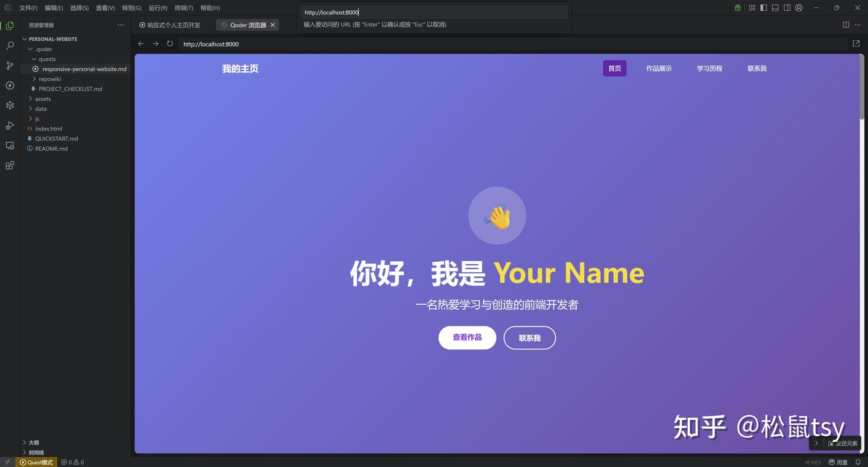Open the 终端(T) menu
This screenshot has width=868, height=467.
tap(183, 8)
